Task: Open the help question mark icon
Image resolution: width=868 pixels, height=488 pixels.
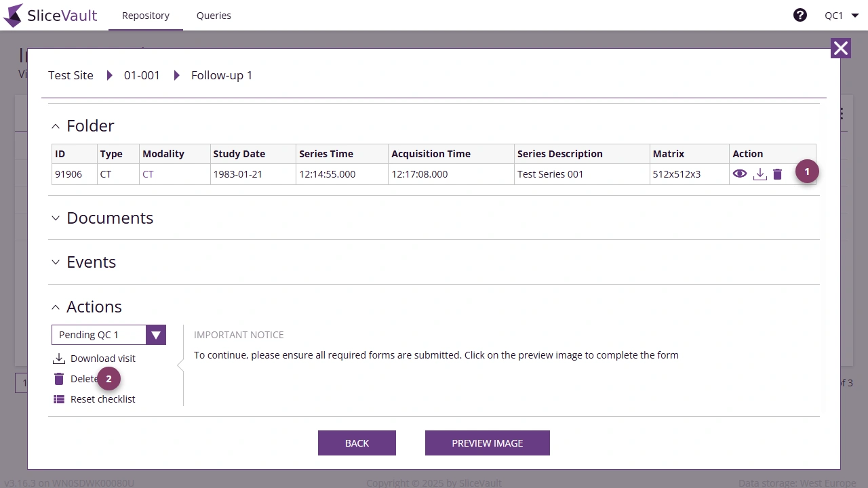Action: click(800, 15)
